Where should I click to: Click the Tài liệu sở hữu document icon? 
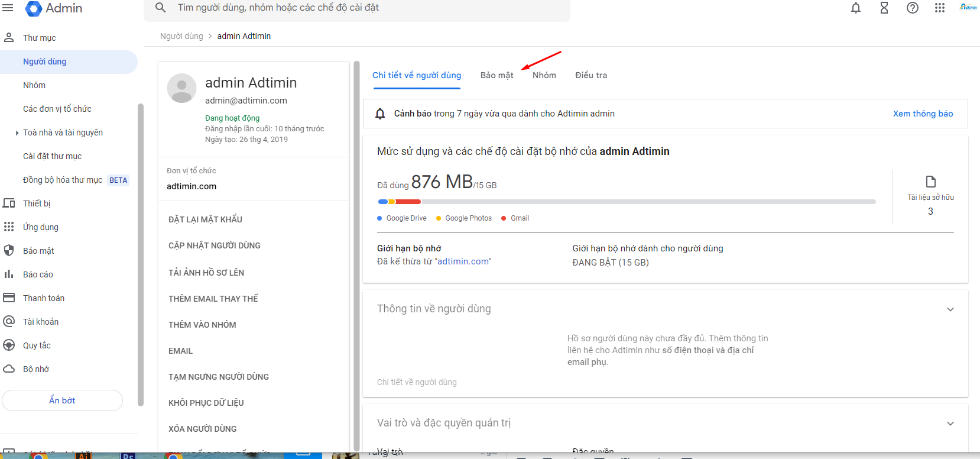(x=931, y=182)
